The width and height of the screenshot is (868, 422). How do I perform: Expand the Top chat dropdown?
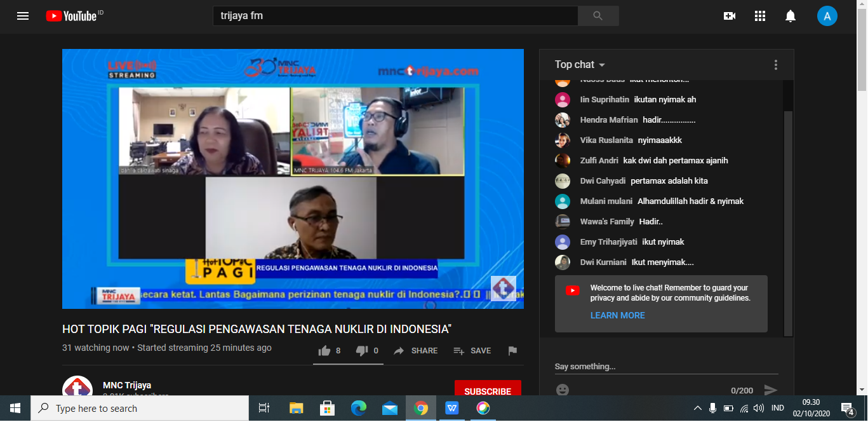click(580, 65)
